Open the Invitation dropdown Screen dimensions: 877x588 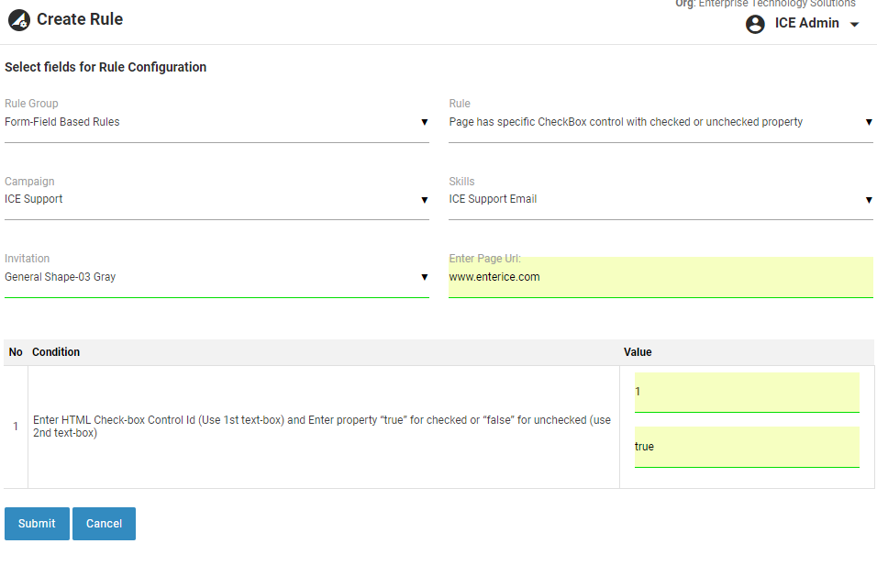point(216,277)
